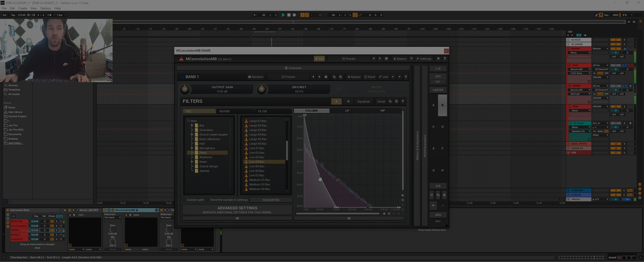
Task: Open the MConvolutionMB home icon menu
Action: pos(438,58)
